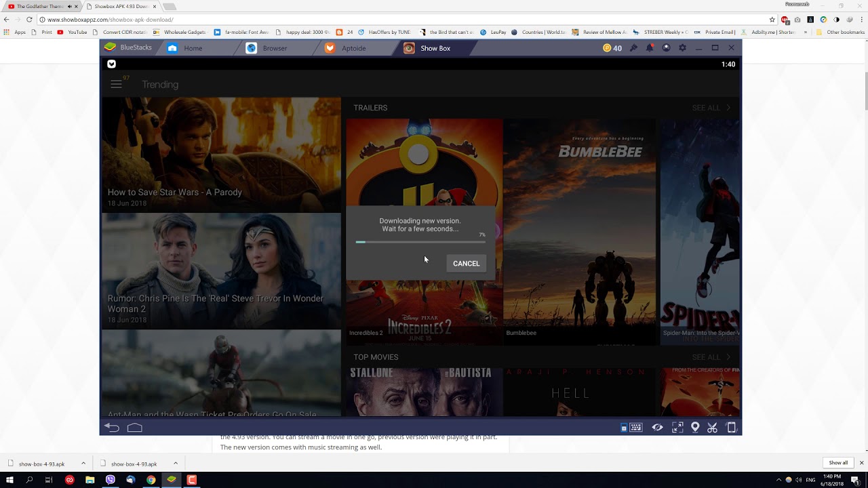Show more bookmarks via overflow chevron
This screenshot has height=488, width=868.
tap(806, 32)
